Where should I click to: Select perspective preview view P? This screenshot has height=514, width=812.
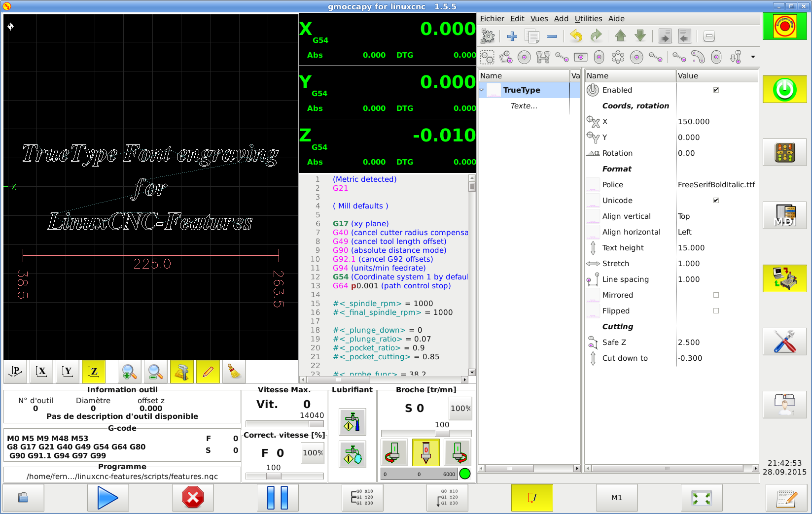click(15, 372)
